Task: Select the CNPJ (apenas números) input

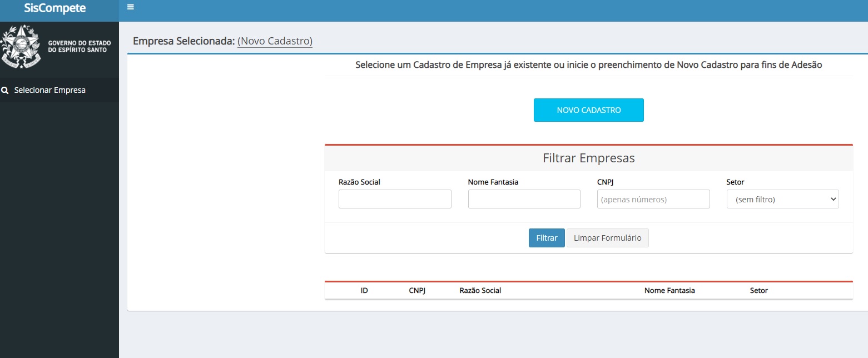Action: (653, 199)
